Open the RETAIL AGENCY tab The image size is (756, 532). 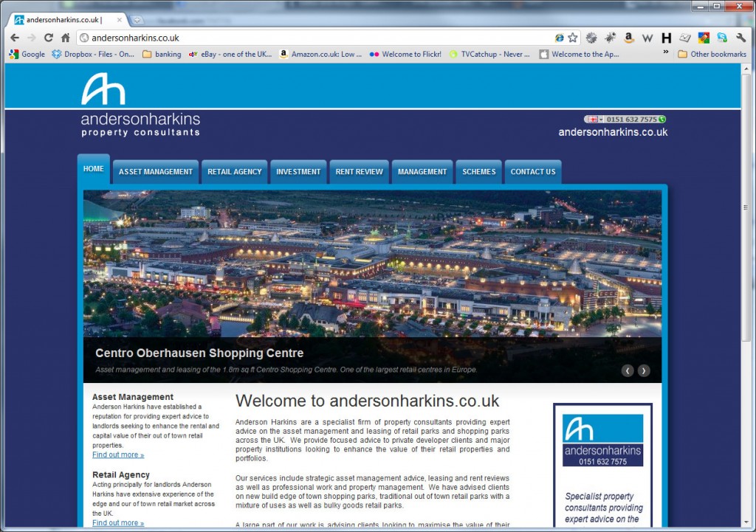(234, 171)
